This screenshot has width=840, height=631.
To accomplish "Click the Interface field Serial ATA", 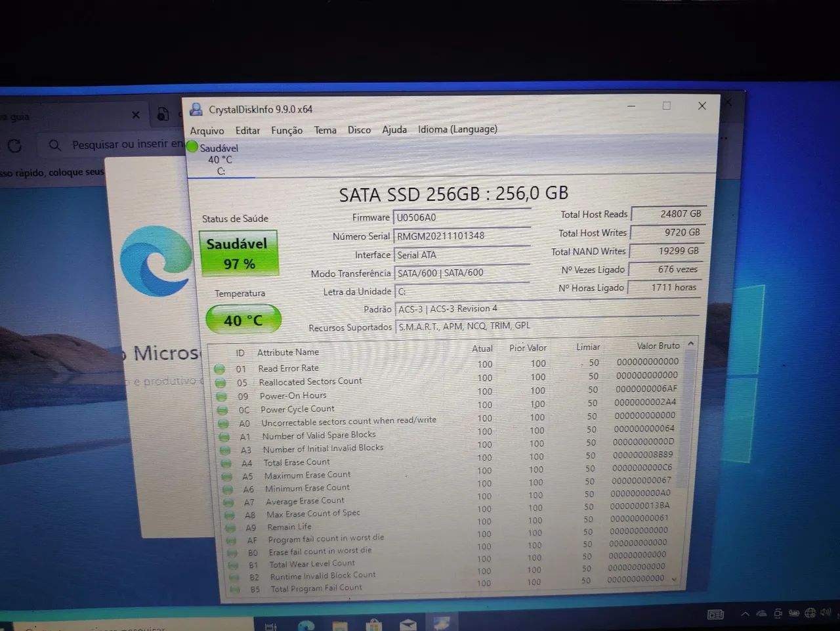I will [461, 255].
